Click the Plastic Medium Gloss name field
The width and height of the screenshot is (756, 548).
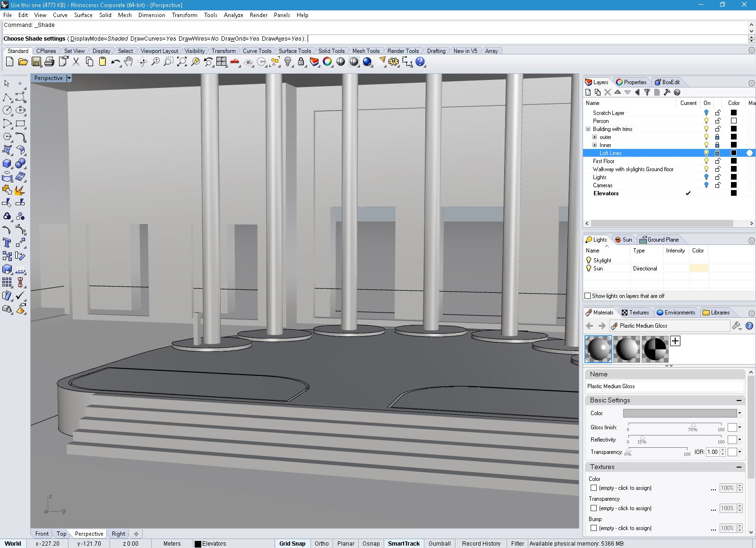664,386
